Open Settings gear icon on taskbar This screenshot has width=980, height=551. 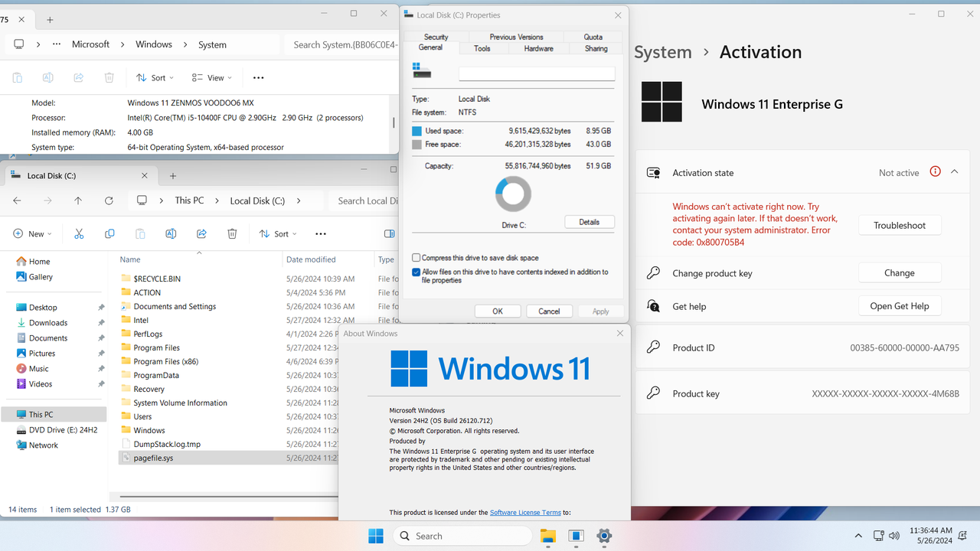(x=604, y=536)
